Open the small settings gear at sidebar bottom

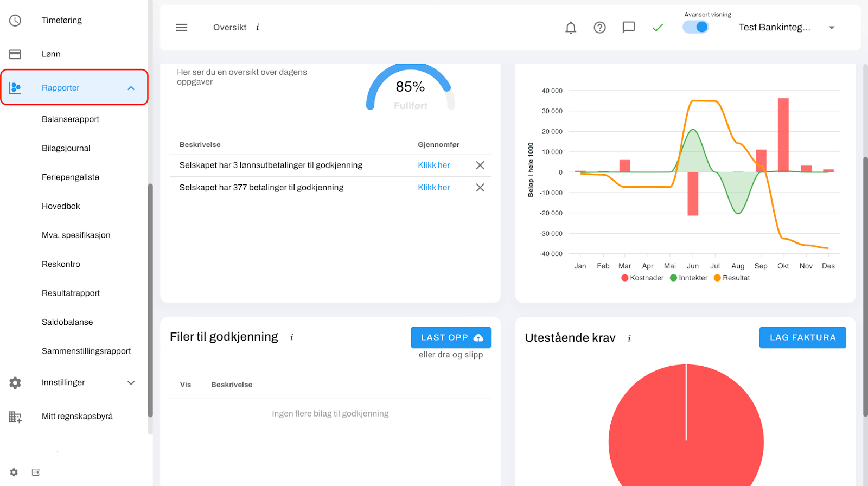click(14, 472)
